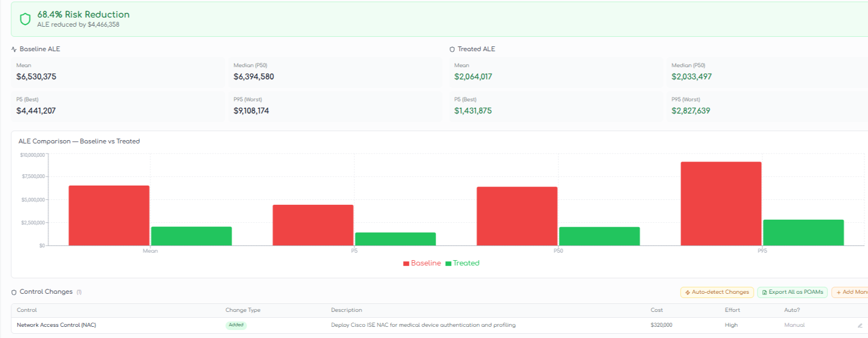The image size is (868, 338).
Task: Click the green shield Risk Reduction icon
Action: 25,19
